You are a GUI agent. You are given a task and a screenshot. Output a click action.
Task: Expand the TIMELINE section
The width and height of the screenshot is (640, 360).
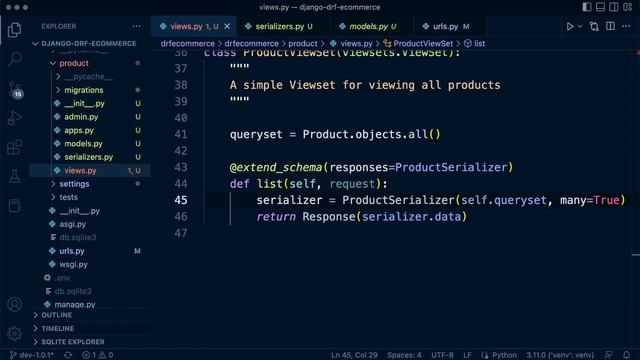click(x=58, y=329)
